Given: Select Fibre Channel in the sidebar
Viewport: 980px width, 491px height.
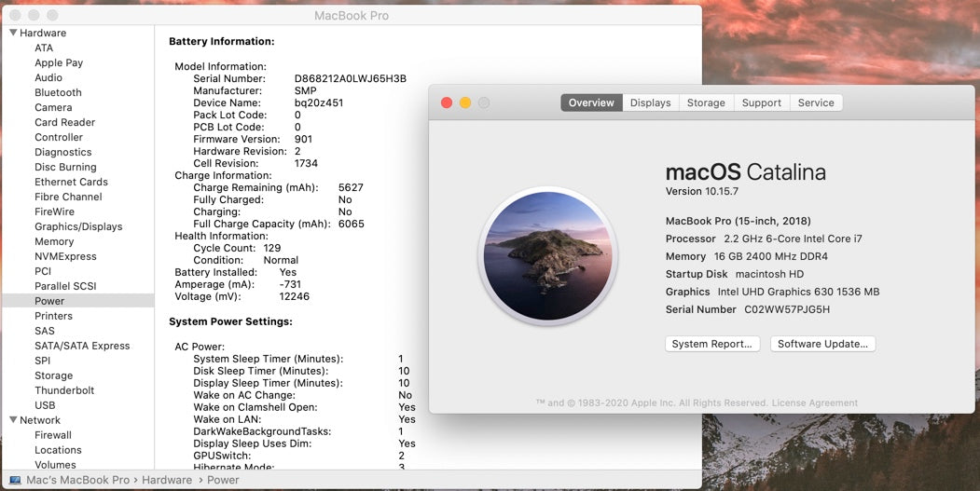Looking at the screenshot, I should click(x=68, y=197).
